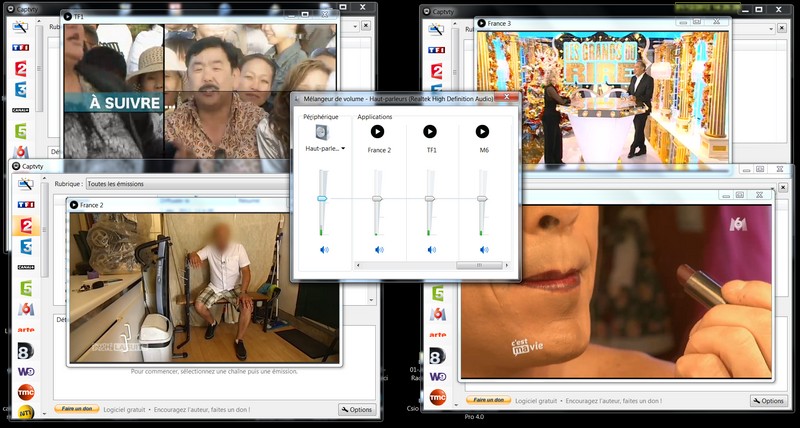This screenshot has width=800, height=428.
Task: Mute the Haut-parleurs device in volume mixer
Action: tap(324, 249)
